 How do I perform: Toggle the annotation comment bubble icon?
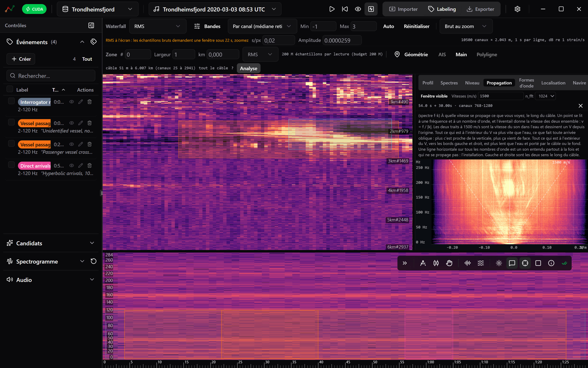[x=512, y=263]
